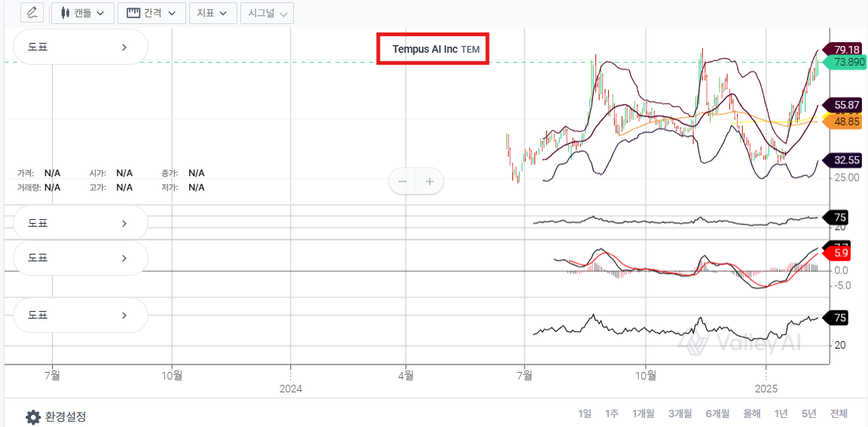
Task: Click the 2024 year marker on time axis
Action: coord(291,389)
